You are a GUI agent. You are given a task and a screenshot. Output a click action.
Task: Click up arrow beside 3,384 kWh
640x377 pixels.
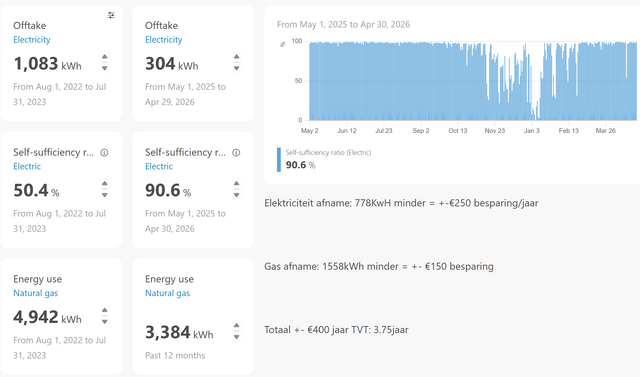point(237,326)
